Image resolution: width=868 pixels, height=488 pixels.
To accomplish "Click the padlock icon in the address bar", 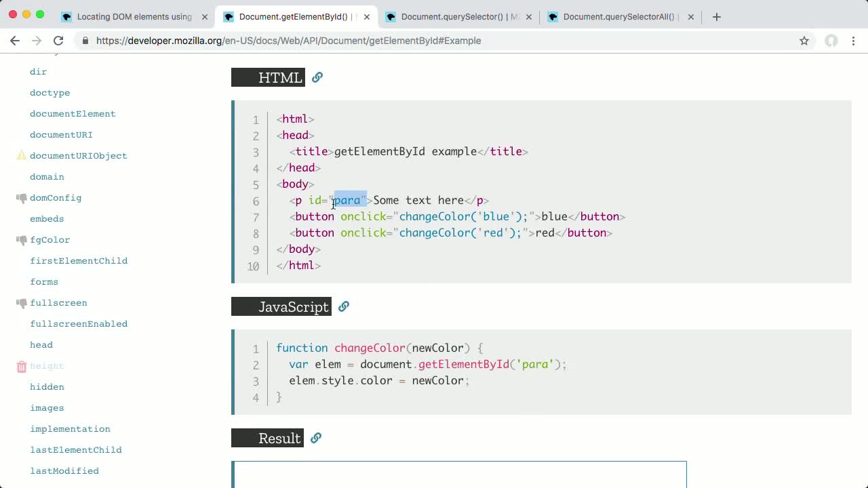I will click(x=84, y=41).
